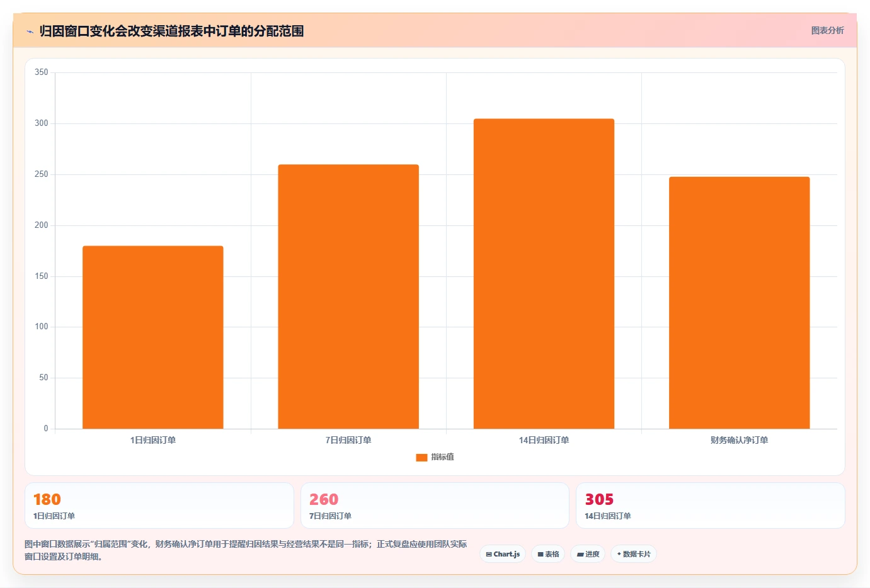Viewport: 870px width, 588px height.
Task: Click the 14日归因订单 x-axis label under the chart
Action: pyautogui.click(x=544, y=440)
